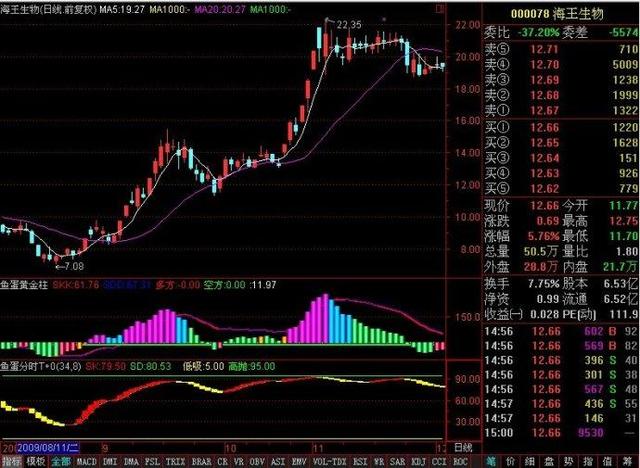
Task: Select the KDJ indicator tab
Action: coord(418,462)
